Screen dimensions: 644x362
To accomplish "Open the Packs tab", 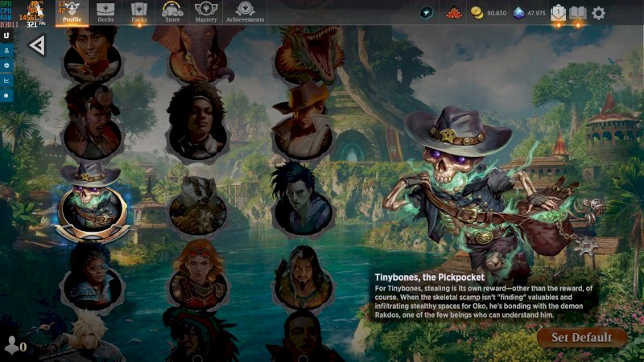I will (x=138, y=12).
